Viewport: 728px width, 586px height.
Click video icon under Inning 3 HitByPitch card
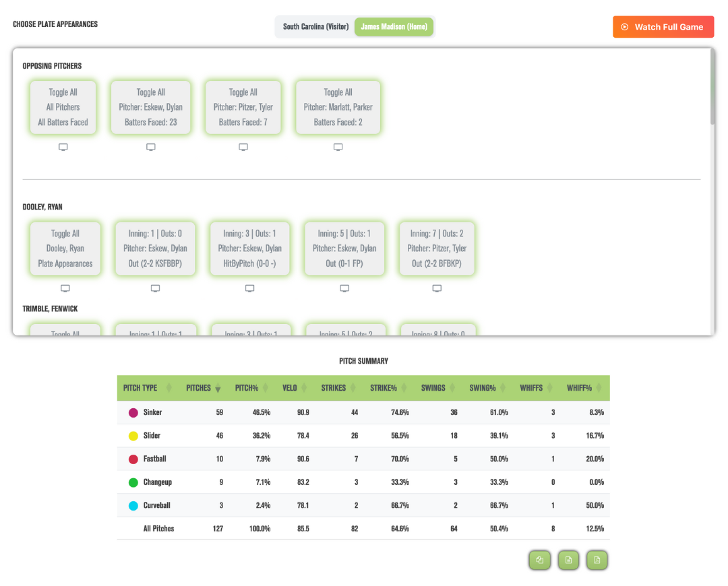250,288
